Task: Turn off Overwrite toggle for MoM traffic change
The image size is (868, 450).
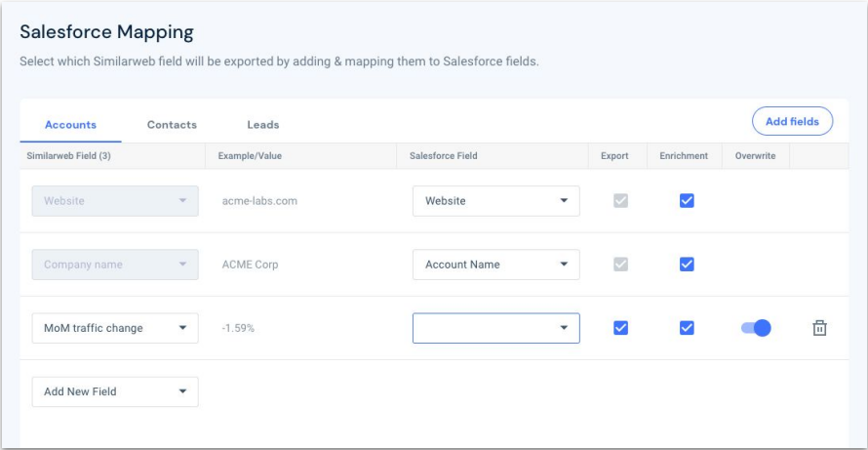Action: click(x=756, y=328)
